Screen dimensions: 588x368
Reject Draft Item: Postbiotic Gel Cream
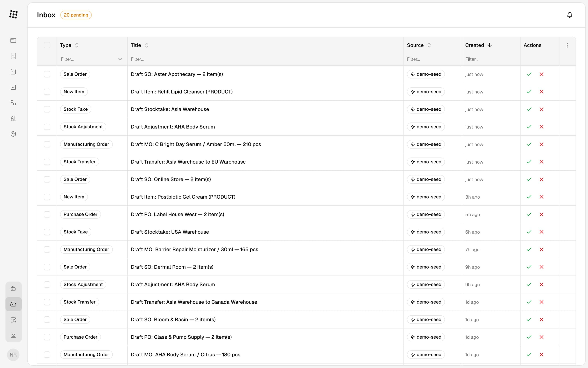pyautogui.click(x=541, y=197)
